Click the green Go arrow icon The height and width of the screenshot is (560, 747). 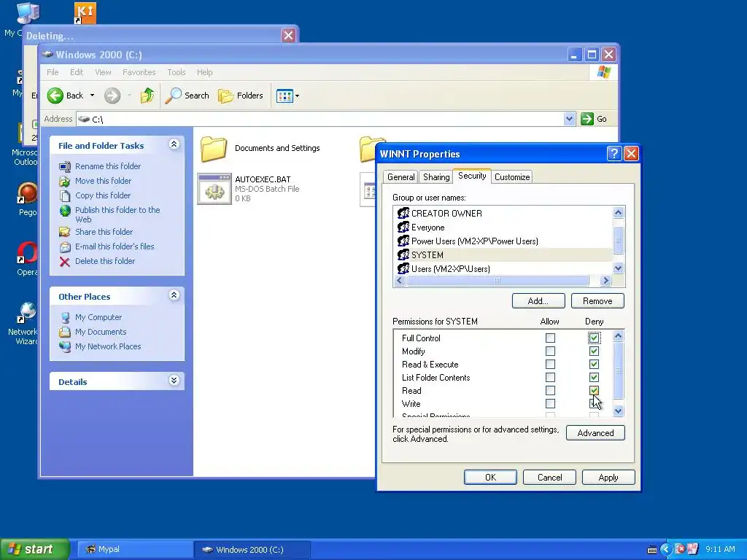click(587, 119)
